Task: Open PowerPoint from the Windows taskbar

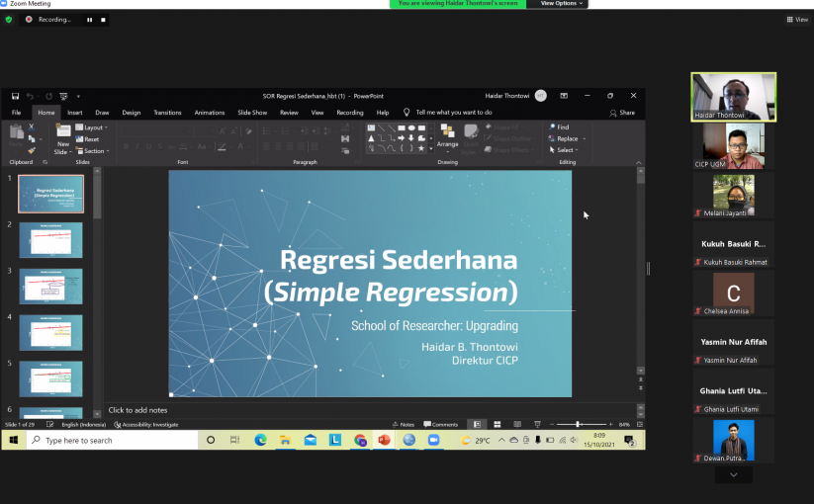Action: pyautogui.click(x=385, y=440)
